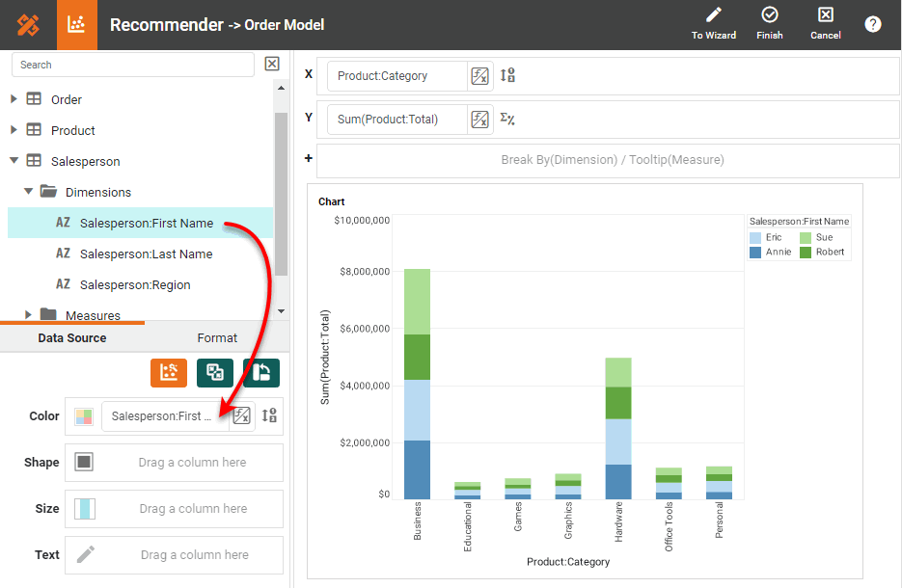Toggle Robert in the chart legend
902x588 pixels.
tap(829, 253)
